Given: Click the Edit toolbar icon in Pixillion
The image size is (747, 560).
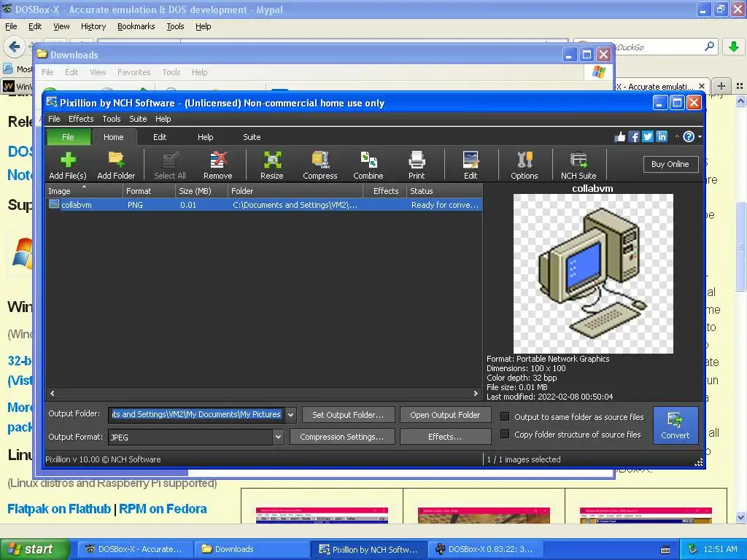Looking at the screenshot, I should pos(471,166).
